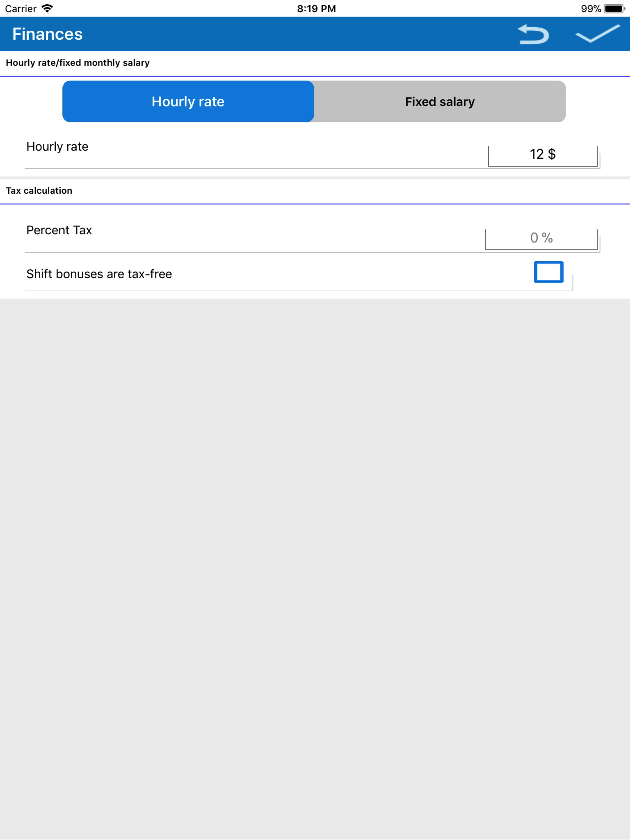This screenshot has width=630, height=840.
Task: Tap the Shift bonuses are tax-free label
Action: pyautogui.click(x=99, y=274)
